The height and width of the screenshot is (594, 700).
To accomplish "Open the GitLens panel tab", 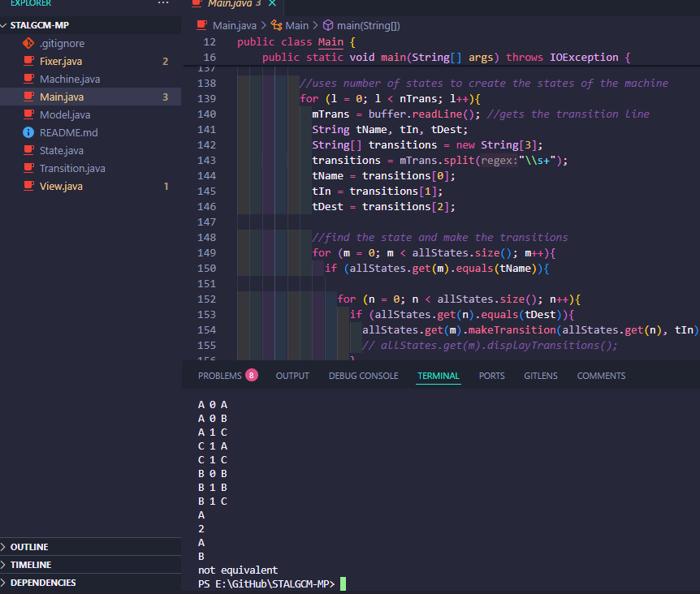I will pos(541,376).
